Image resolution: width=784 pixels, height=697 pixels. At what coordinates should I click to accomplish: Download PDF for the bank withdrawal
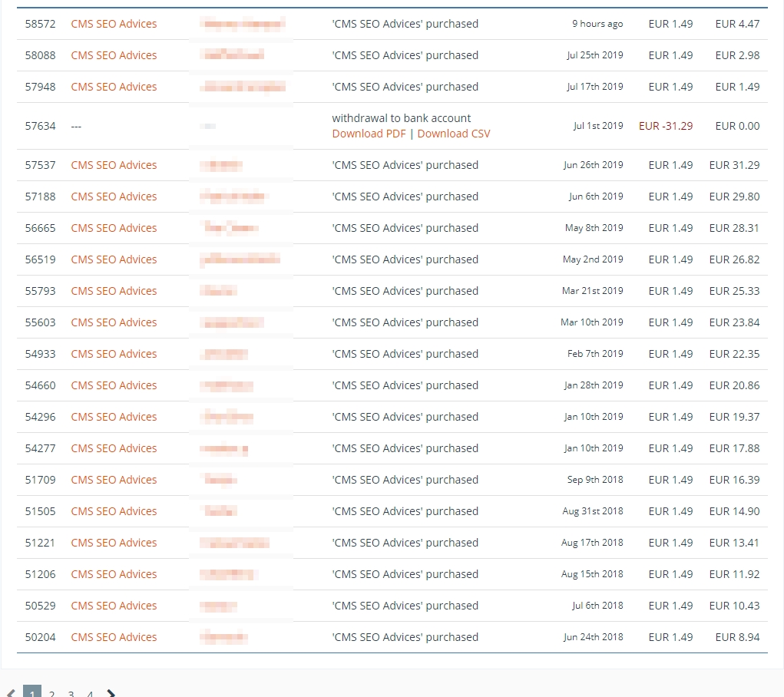[x=369, y=134]
